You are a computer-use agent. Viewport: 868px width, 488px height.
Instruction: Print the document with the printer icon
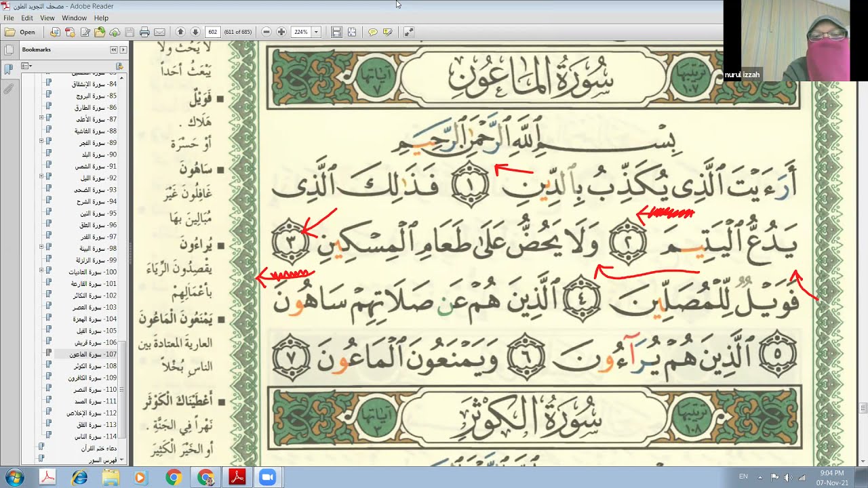coord(144,32)
